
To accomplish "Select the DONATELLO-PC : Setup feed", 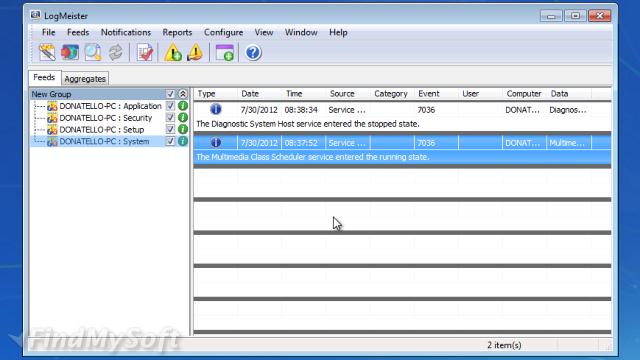I will (x=102, y=130).
